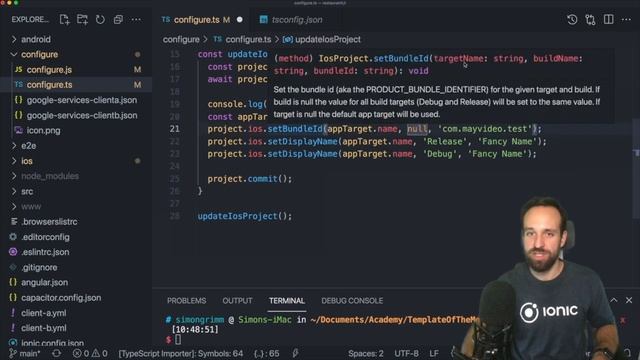Close the terminal panel

pyautogui.click(x=629, y=300)
